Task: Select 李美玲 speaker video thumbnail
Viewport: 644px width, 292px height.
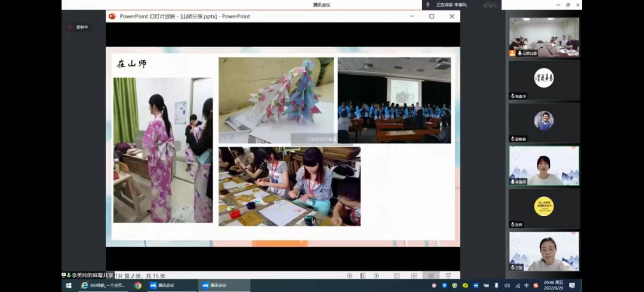Action: click(544, 165)
